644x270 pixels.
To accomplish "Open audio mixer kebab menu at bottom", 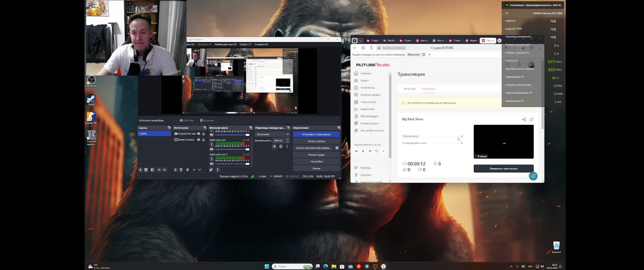I will (x=217, y=170).
